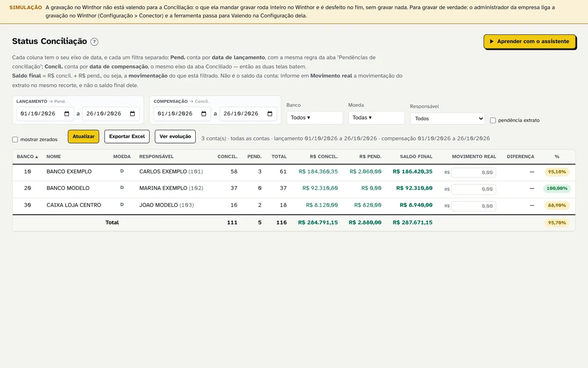Click the total 95,70% badge
Viewport: 588px width, 368px height.
pyautogui.click(x=557, y=223)
